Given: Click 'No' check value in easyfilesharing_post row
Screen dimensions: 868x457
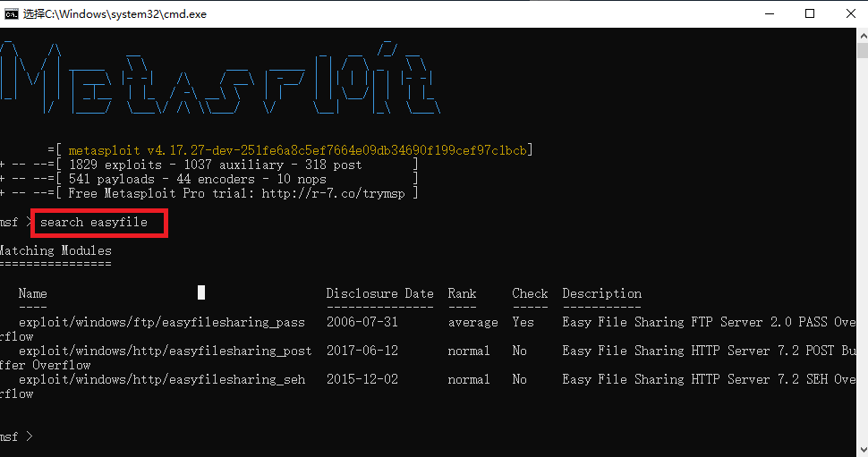Looking at the screenshot, I should tap(519, 351).
